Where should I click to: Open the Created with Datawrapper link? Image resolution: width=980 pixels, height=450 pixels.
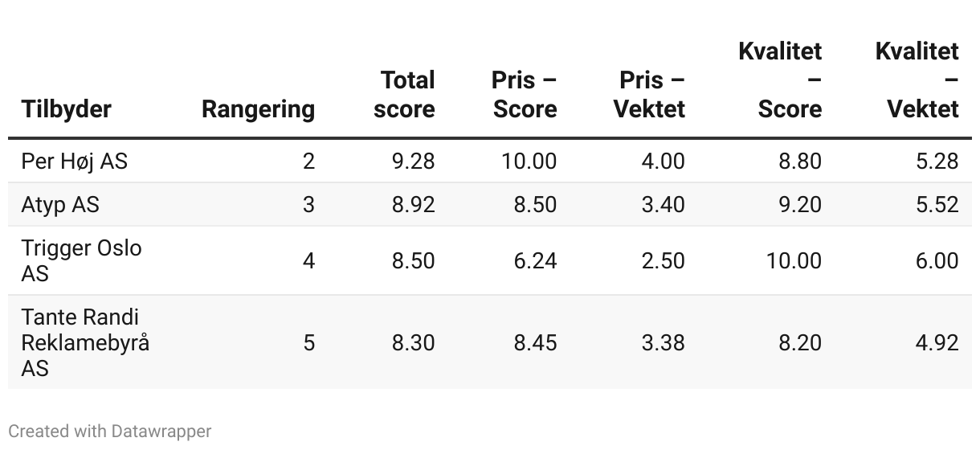[110, 432]
